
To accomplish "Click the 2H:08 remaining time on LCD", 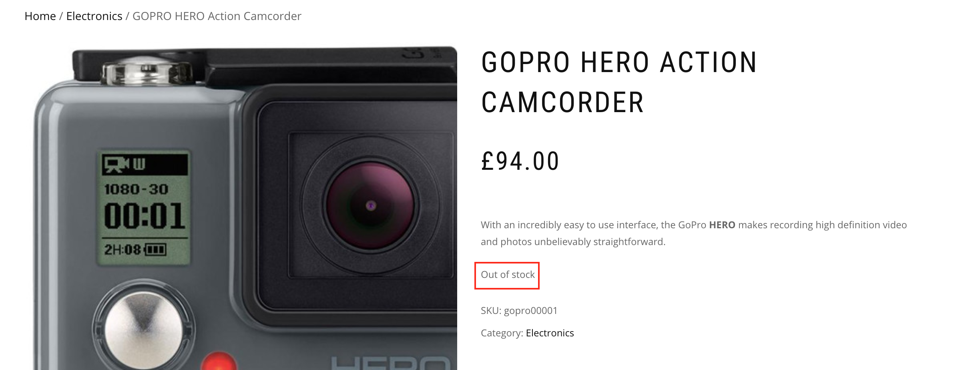I will click(x=122, y=250).
